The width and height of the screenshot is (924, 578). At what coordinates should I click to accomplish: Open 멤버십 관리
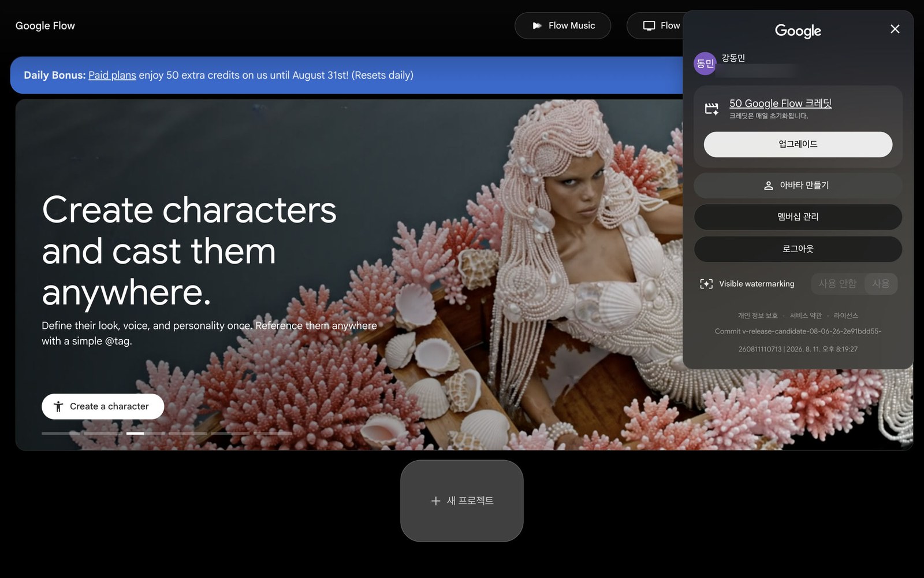798,217
